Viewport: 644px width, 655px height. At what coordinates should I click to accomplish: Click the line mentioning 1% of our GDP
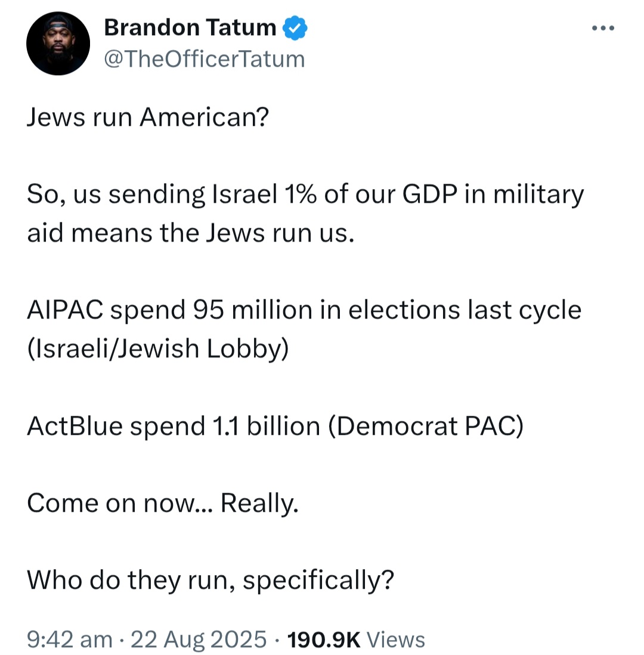305,195
